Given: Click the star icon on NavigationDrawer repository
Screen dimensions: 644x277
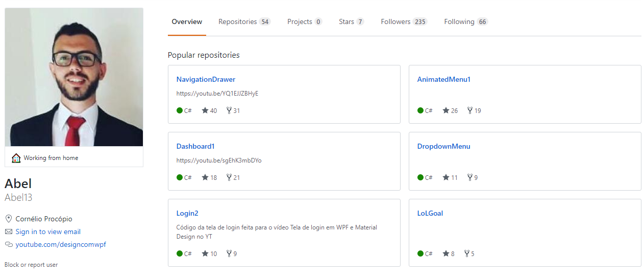Looking at the screenshot, I should coord(205,110).
